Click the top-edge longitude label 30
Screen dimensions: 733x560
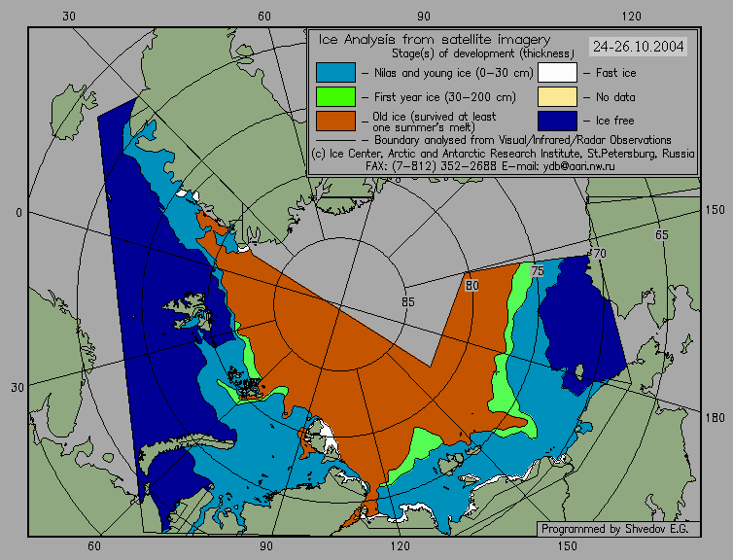tap(69, 17)
